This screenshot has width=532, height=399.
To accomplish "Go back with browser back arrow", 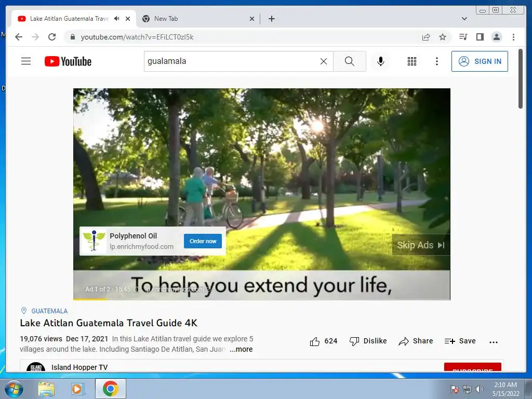I will [x=19, y=37].
